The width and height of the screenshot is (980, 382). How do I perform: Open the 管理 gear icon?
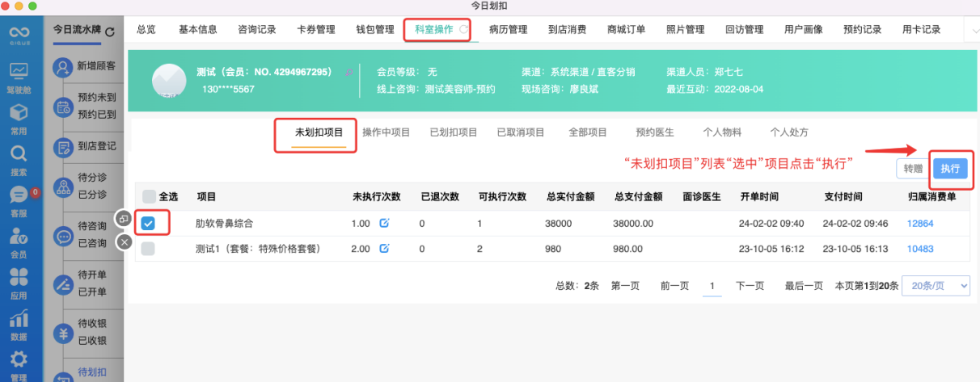tap(19, 360)
